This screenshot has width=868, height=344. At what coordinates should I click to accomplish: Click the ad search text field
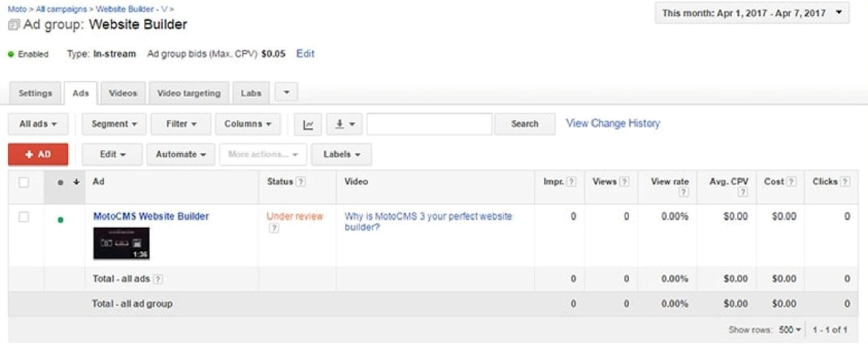429,124
